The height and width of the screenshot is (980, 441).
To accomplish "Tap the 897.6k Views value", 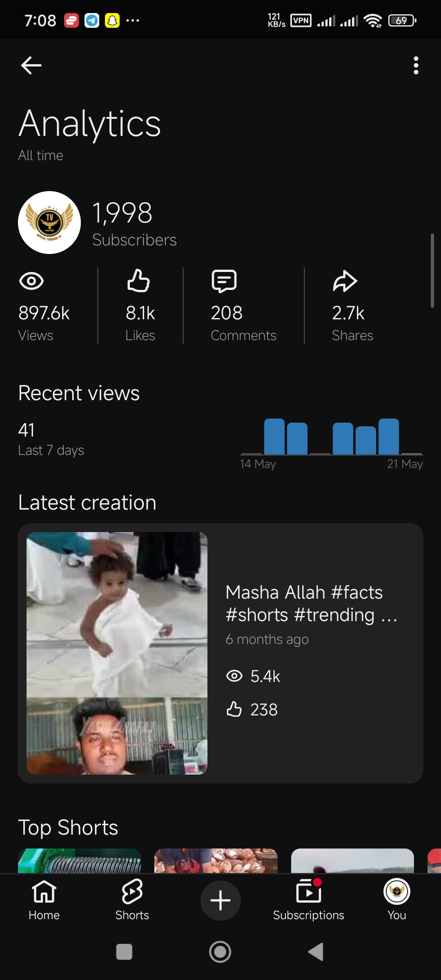I will click(x=44, y=313).
